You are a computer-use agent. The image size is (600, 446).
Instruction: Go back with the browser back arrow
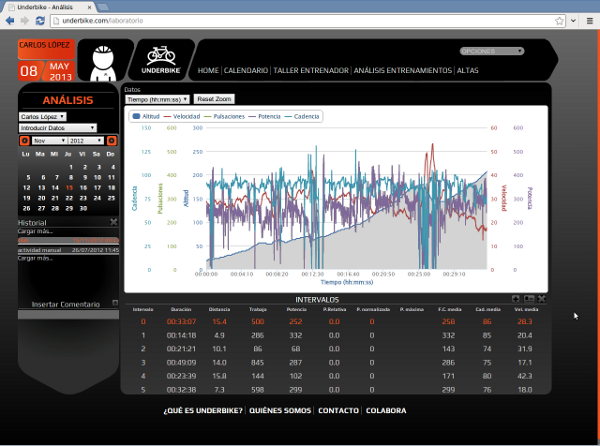point(10,21)
